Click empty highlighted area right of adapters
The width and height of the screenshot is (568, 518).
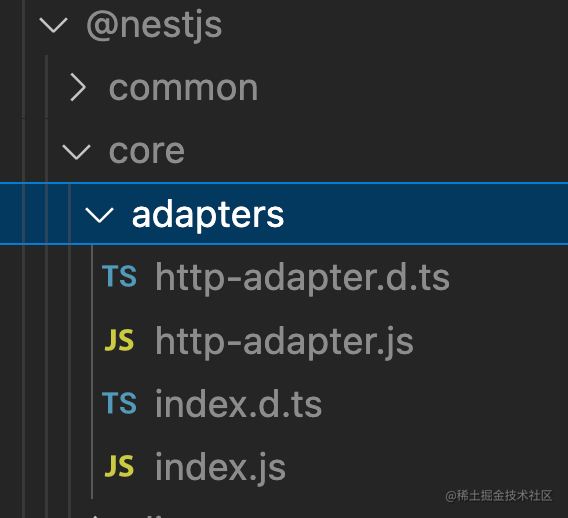coord(424,214)
